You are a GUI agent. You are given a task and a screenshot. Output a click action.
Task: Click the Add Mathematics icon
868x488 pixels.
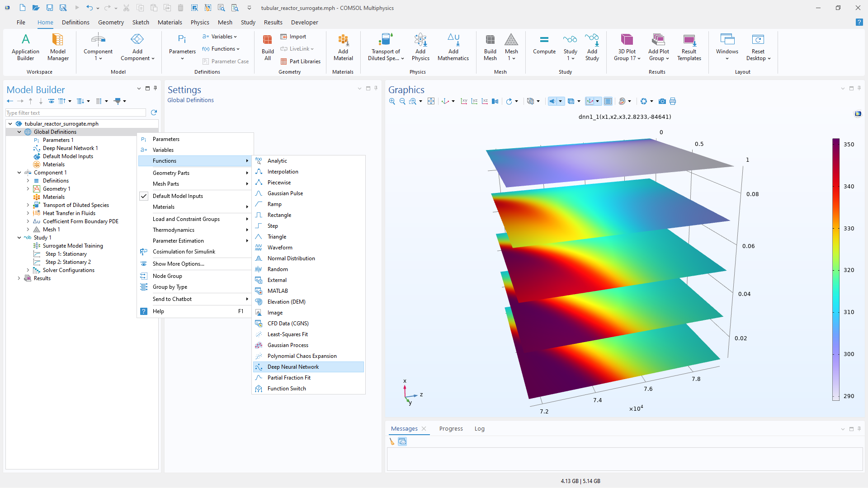tap(453, 47)
